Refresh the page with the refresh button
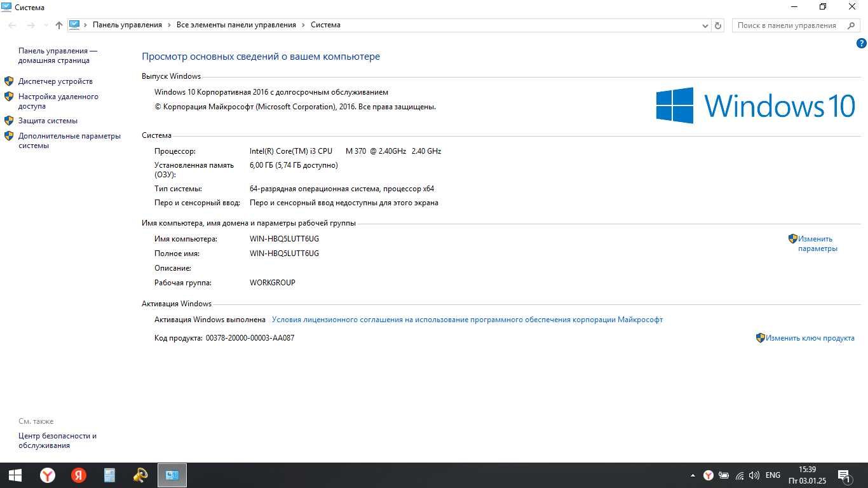 click(x=718, y=25)
